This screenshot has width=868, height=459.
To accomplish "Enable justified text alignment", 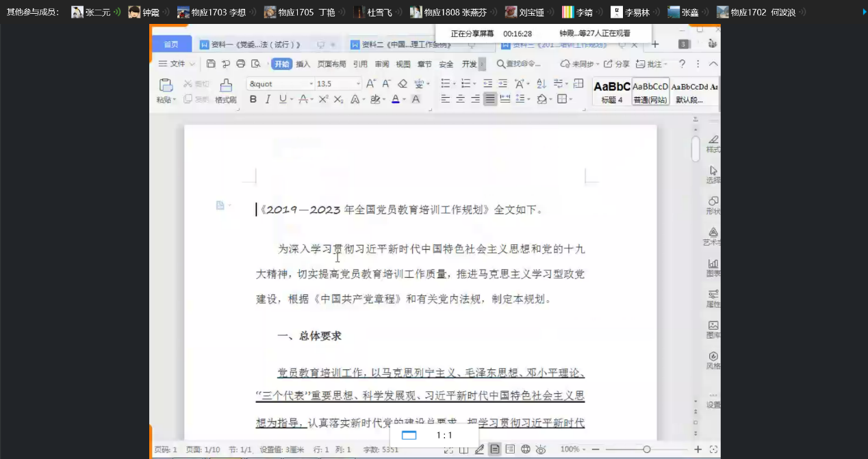I will click(x=489, y=99).
